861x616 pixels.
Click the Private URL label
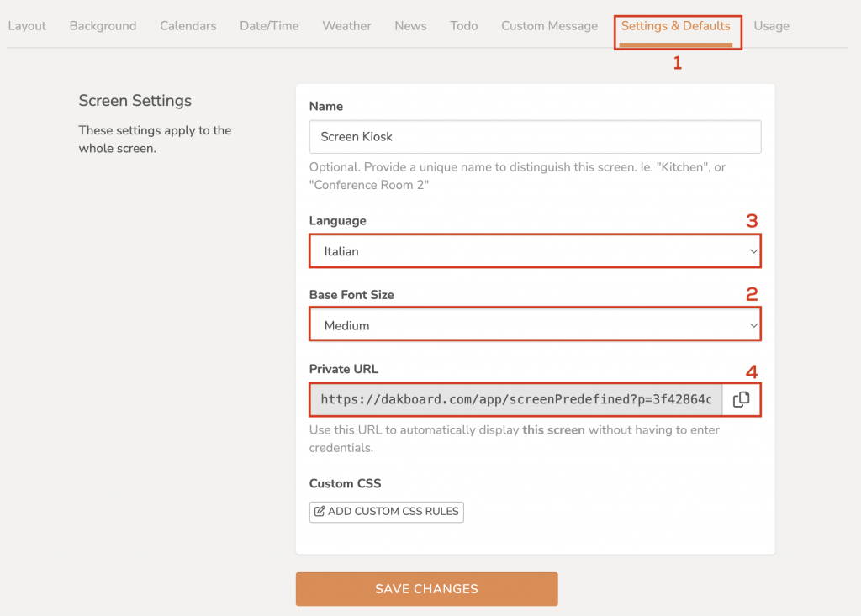pos(343,369)
